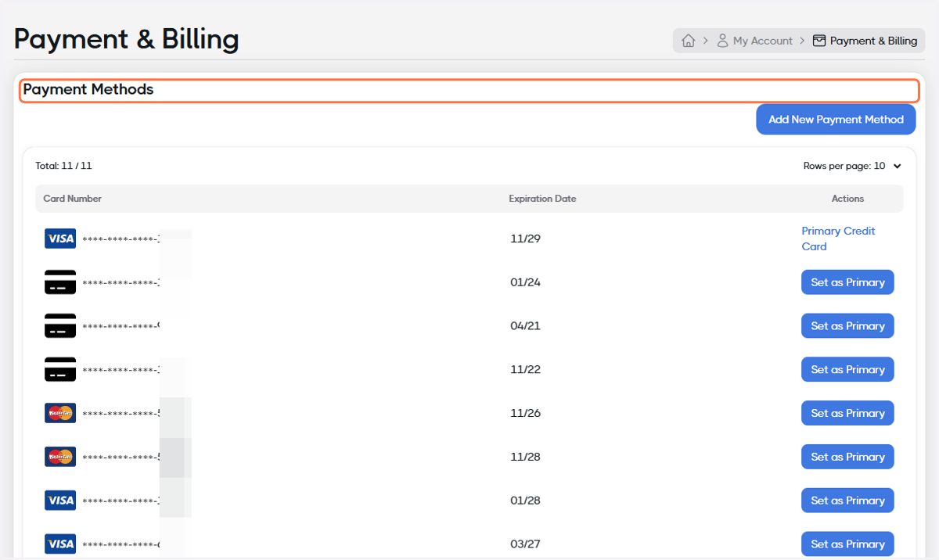Set card expiring 03/27 as primary
Viewport: 939px width, 560px height.
coord(847,544)
